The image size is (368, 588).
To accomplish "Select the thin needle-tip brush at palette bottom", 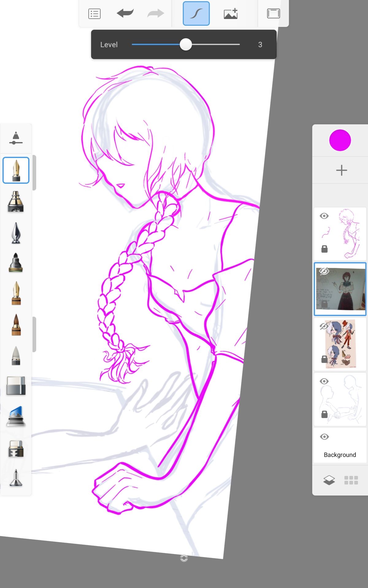I will click(16, 478).
